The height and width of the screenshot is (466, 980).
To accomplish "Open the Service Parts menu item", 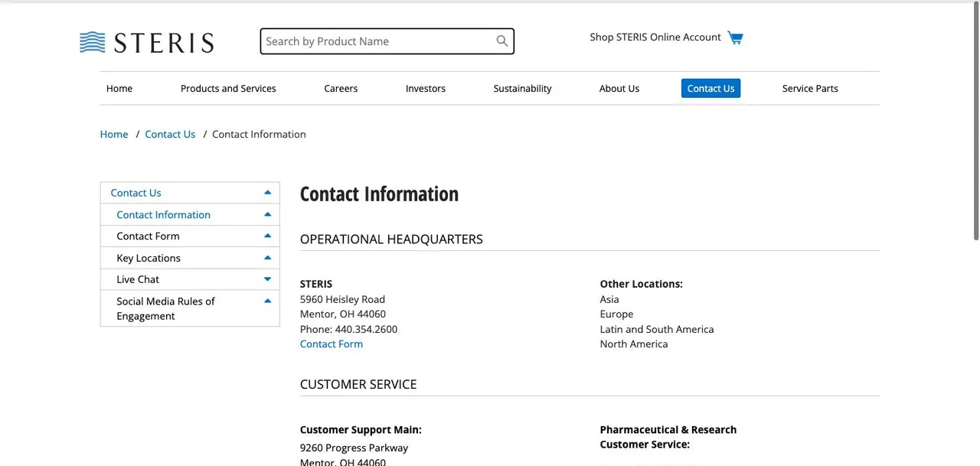I will 810,88.
